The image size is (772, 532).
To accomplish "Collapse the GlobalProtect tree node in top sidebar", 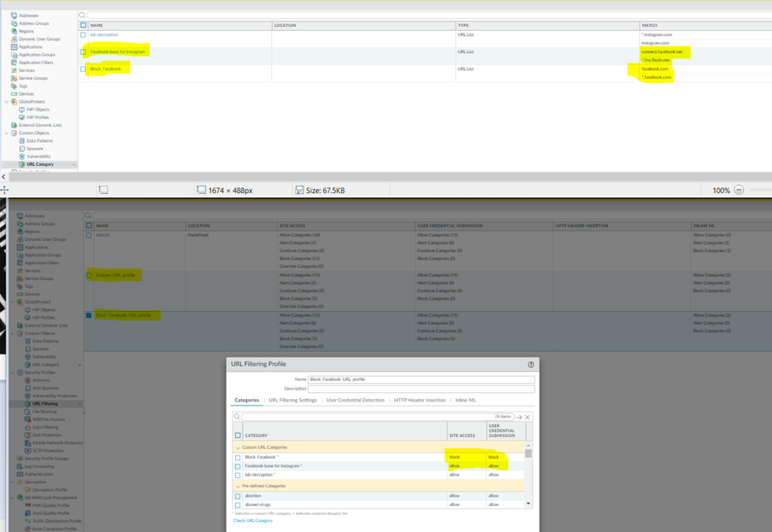I will pyautogui.click(x=7, y=102).
